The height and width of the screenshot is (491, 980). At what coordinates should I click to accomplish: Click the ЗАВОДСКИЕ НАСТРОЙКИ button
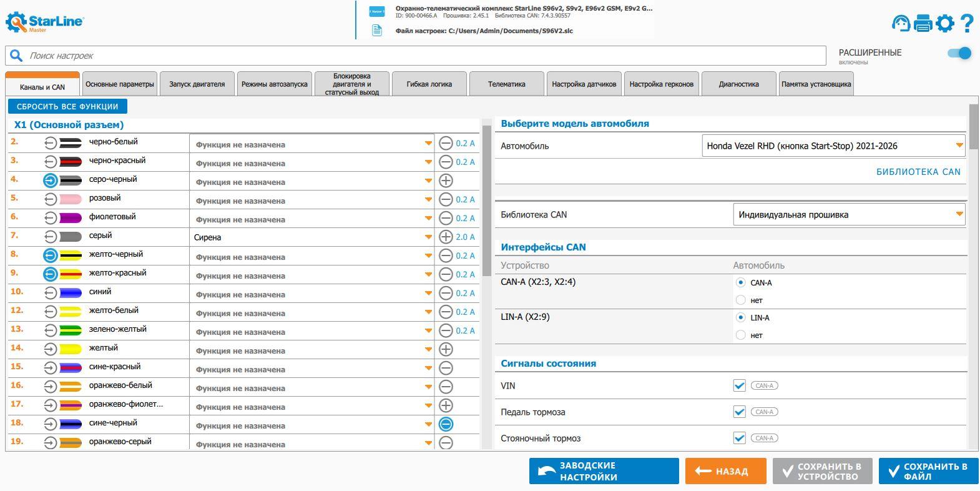[604, 471]
